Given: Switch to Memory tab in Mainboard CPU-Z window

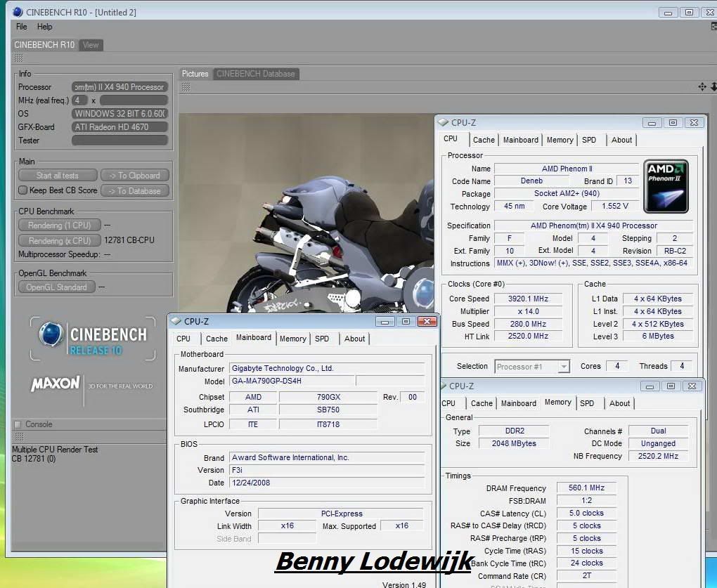Looking at the screenshot, I should pyautogui.click(x=292, y=339).
